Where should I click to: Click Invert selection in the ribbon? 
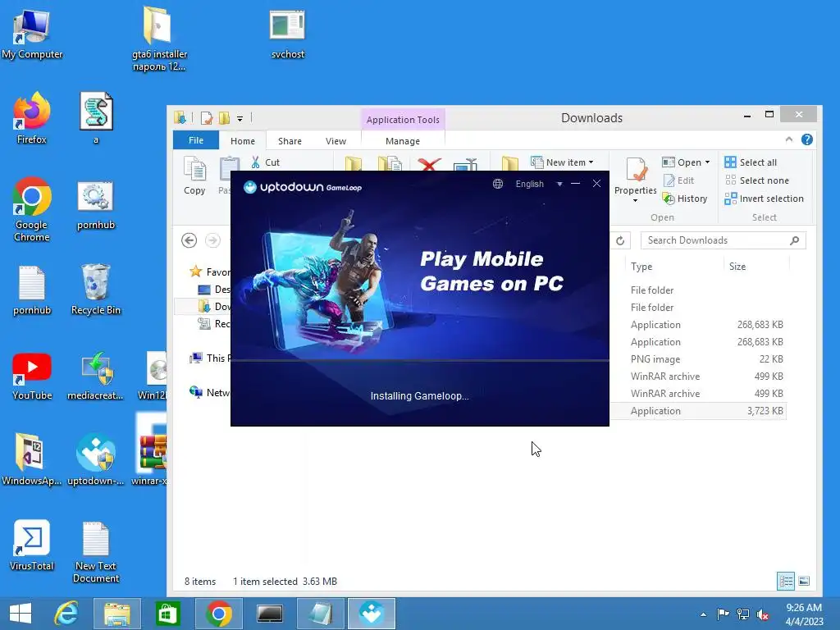pos(764,199)
